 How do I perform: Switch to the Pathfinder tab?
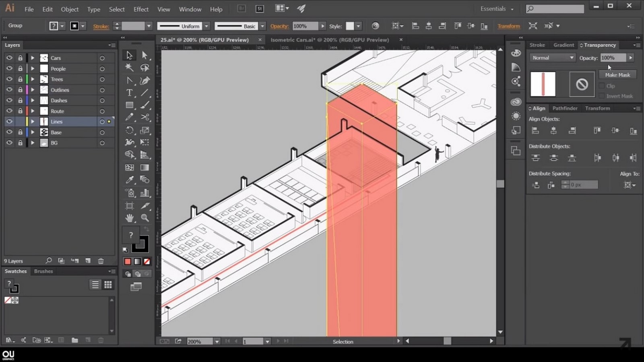pos(565,108)
